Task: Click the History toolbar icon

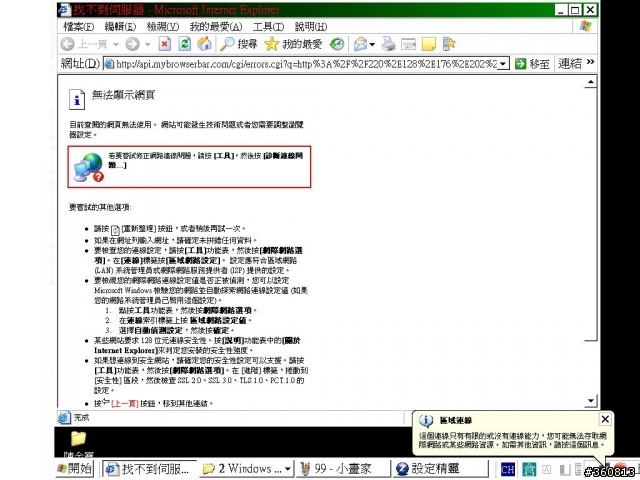Action: point(337,44)
